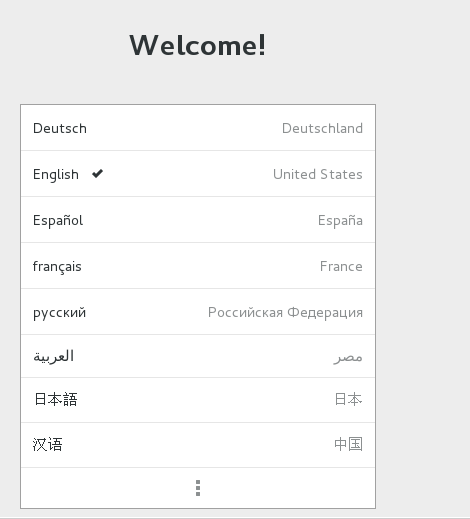This screenshot has height=519, width=470.
Task: Click the 日本 region label
Action: click(x=348, y=399)
